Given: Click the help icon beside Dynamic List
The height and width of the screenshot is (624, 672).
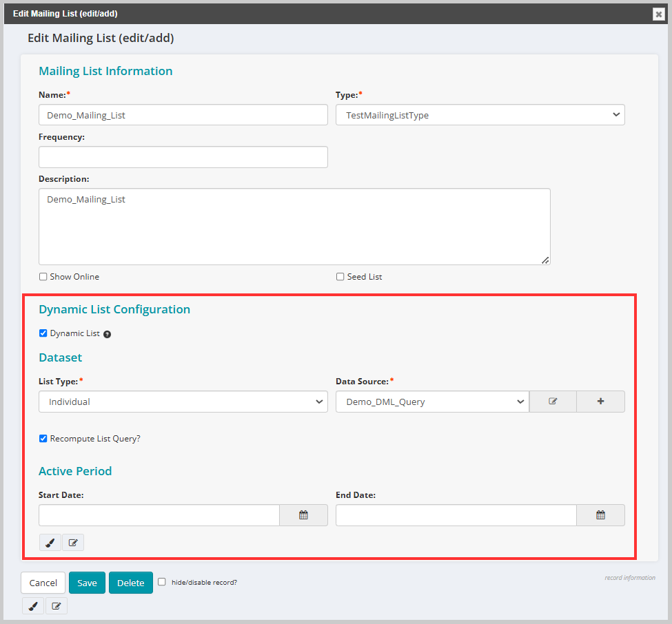Looking at the screenshot, I should [108, 333].
